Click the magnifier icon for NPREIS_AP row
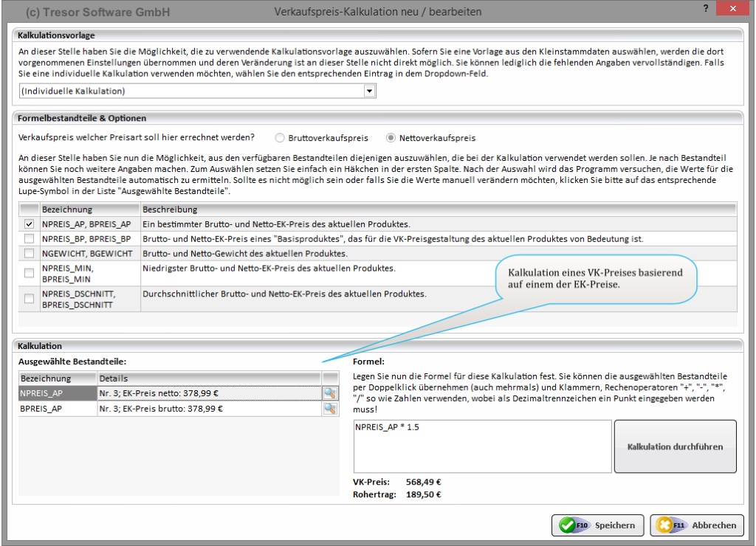Viewport: 756px width, 546px height. (x=329, y=393)
